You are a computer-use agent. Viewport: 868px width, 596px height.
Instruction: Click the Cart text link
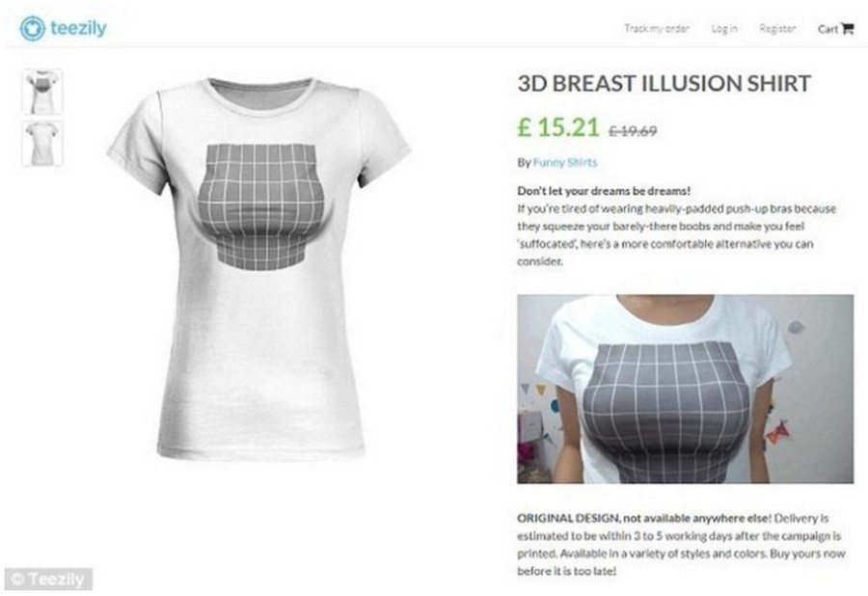point(828,29)
